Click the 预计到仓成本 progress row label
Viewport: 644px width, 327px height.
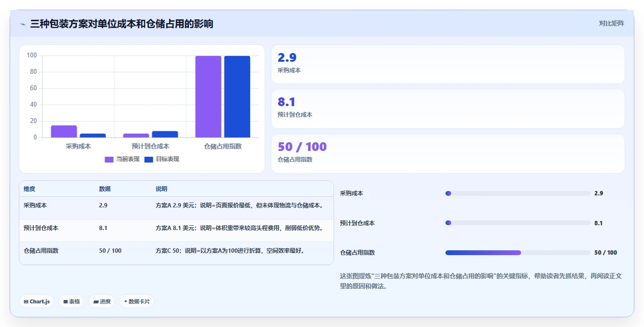357,223
